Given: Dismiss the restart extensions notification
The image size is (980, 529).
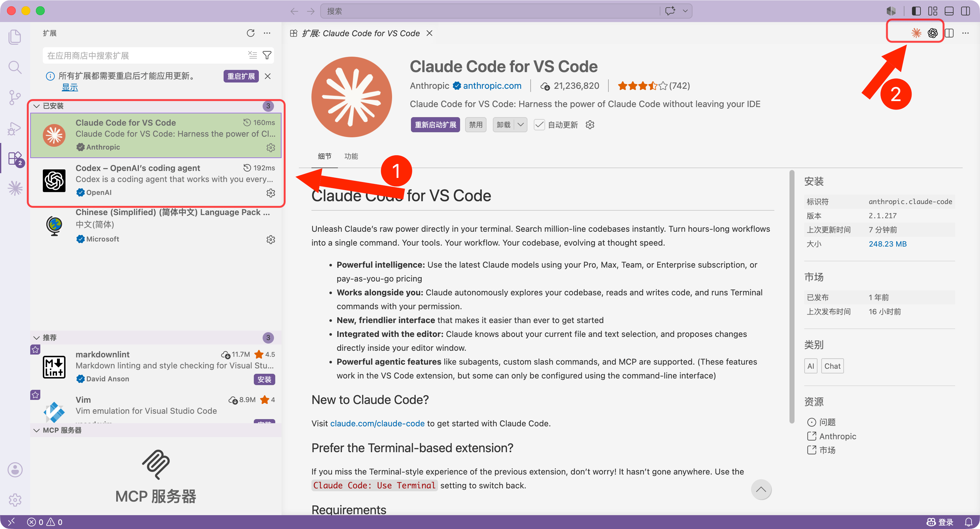Looking at the screenshot, I should pos(268,76).
